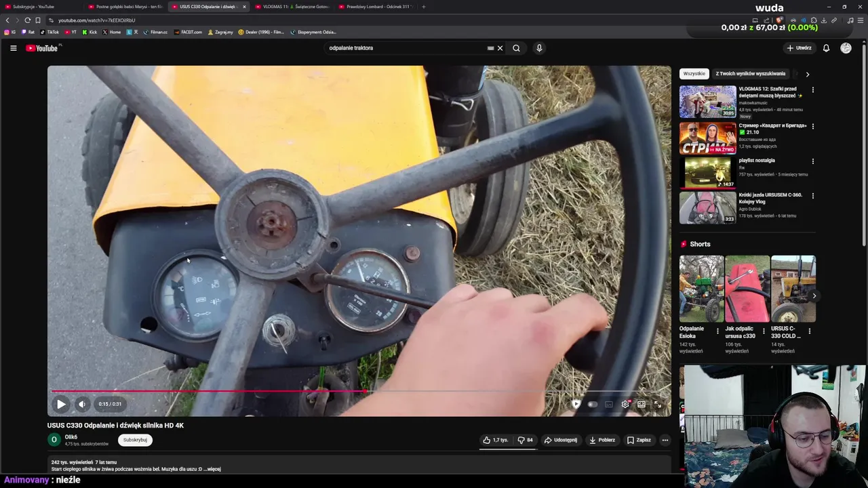868x488 pixels.
Task: Open options for Jak odpalic ursusa short
Action: (x=764, y=331)
